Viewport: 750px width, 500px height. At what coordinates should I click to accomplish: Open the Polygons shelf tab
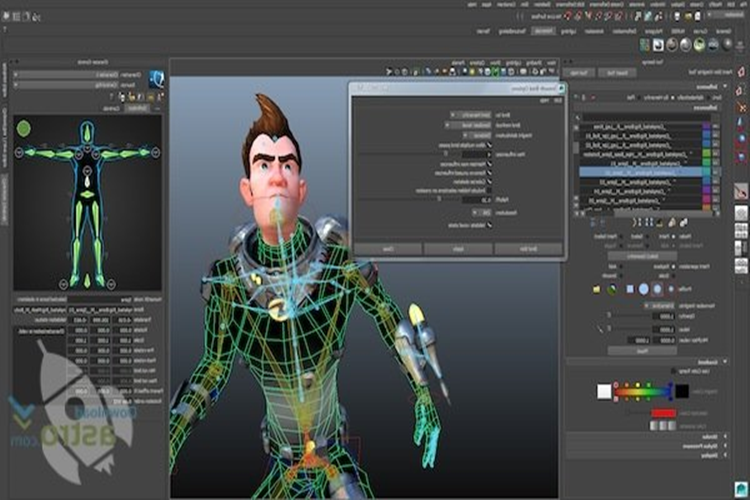(656, 31)
